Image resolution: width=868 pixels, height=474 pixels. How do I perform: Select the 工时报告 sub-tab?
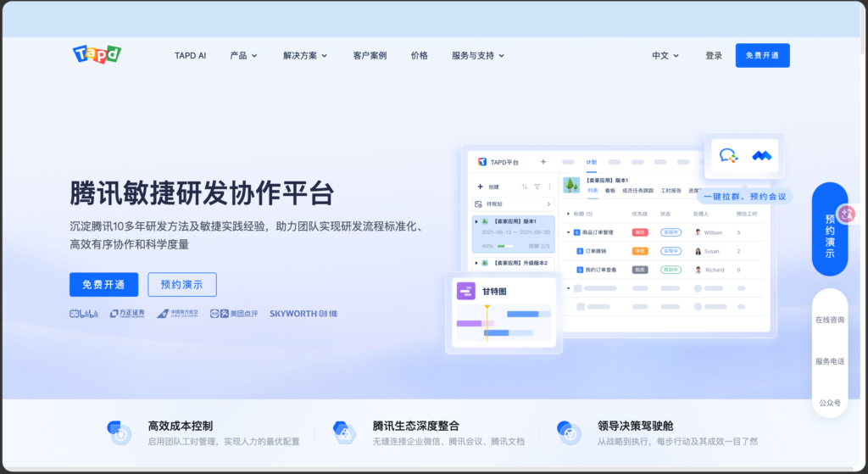pos(671,191)
